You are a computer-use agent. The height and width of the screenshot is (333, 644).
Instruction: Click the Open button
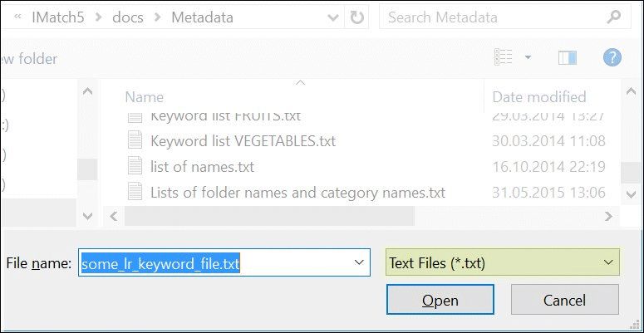[440, 300]
